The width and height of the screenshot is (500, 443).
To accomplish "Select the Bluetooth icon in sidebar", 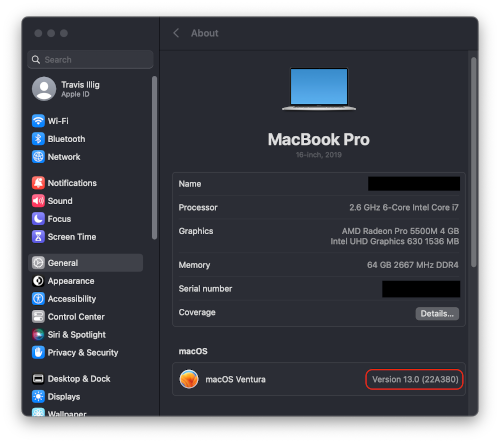I will pyautogui.click(x=38, y=139).
